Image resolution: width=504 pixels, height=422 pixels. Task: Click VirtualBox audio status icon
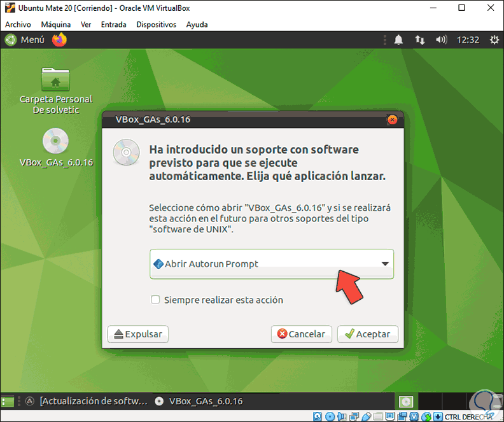click(342, 416)
